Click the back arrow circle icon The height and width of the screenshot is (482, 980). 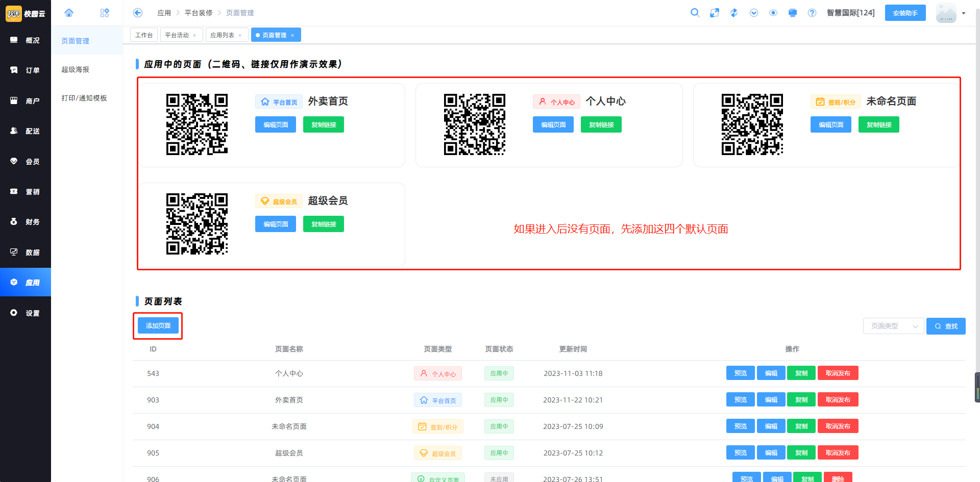[138, 13]
